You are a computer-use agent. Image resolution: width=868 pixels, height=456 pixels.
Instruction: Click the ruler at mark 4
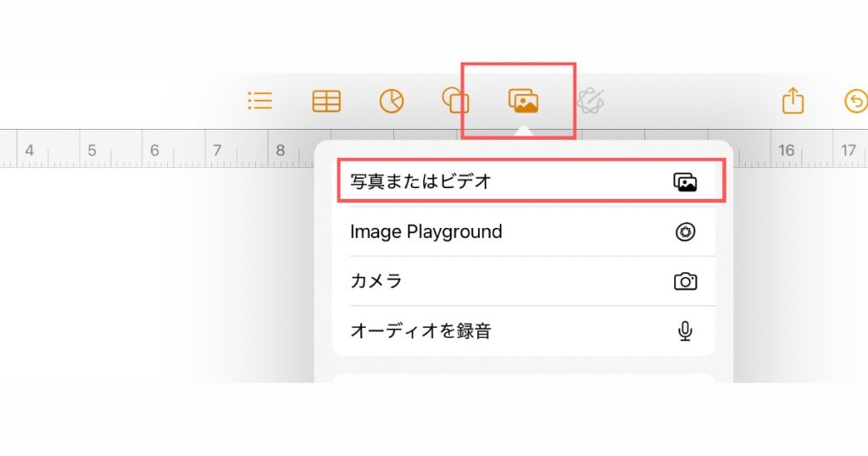click(x=30, y=151)
